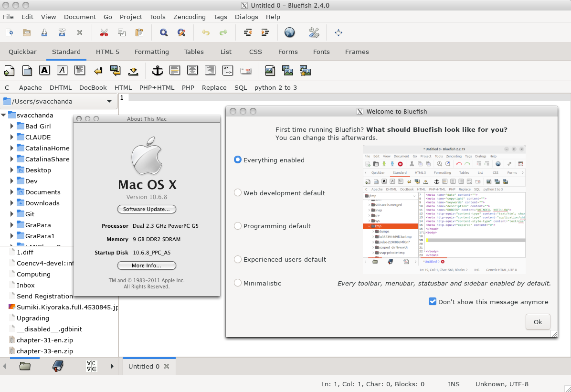Image resolution: width=571 pixels, height=392 pixels.
Task: Open Preferences via the tools icon
Action: (314, 33)
